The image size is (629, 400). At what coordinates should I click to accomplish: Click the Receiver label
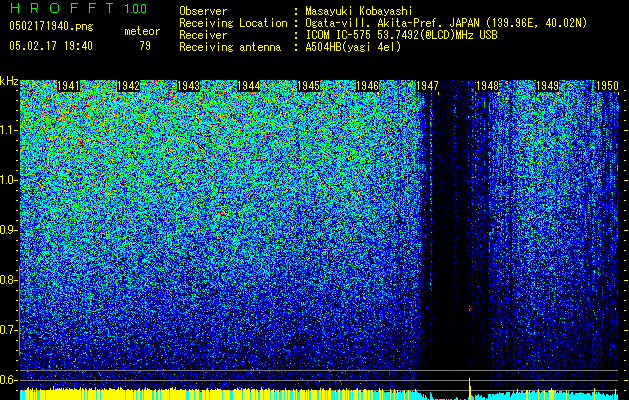(203, 35)
